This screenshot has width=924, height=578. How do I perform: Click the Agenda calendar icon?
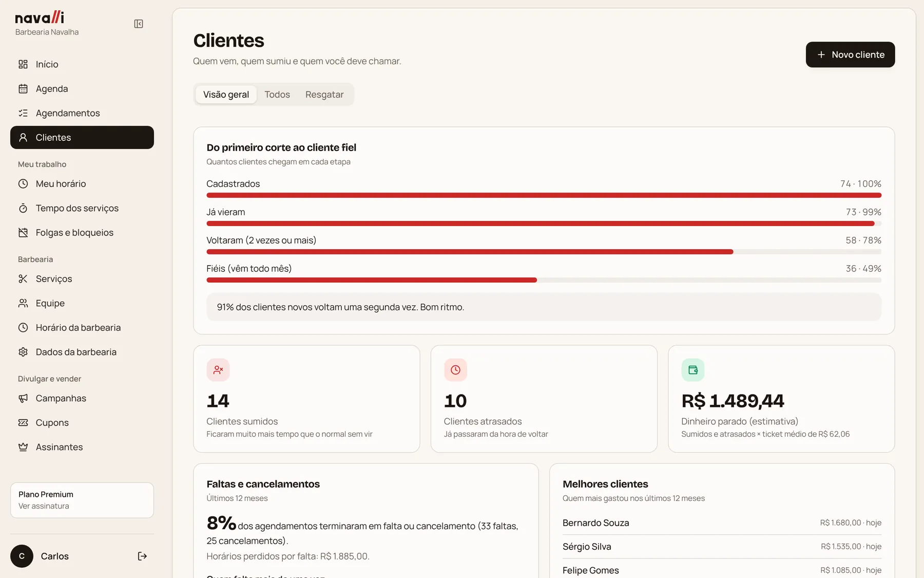23,89
